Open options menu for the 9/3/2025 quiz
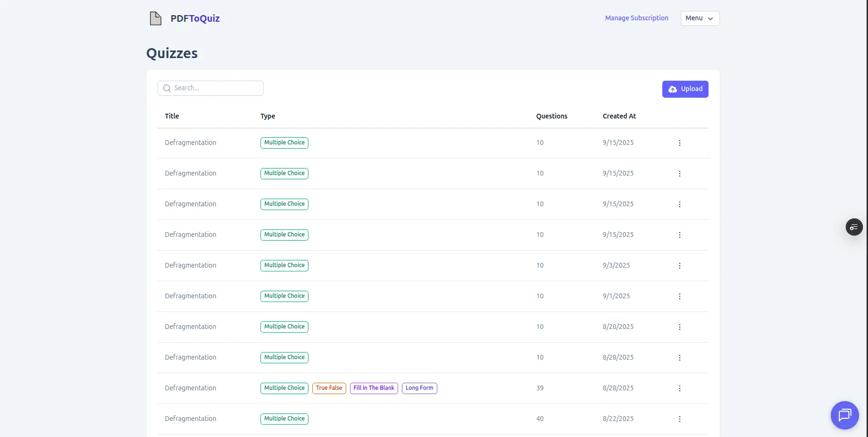This screenshot has width=868, height=437. pyautogui.click(x=679, y=266)
